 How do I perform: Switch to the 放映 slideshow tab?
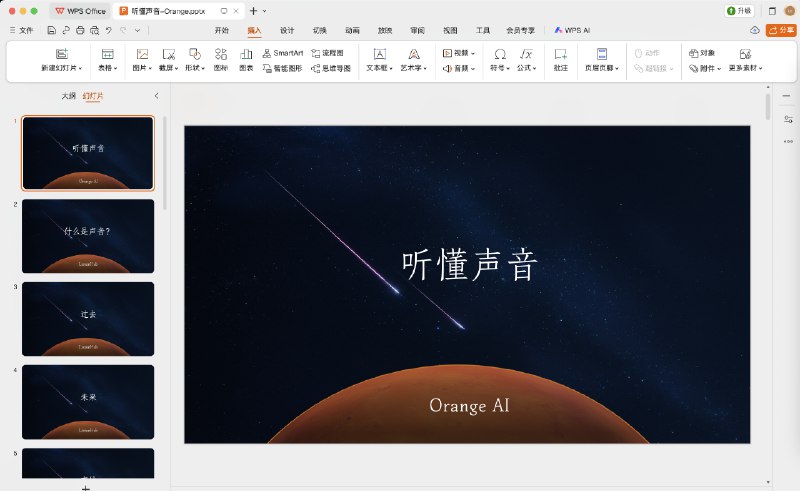(x=385, y=31)
